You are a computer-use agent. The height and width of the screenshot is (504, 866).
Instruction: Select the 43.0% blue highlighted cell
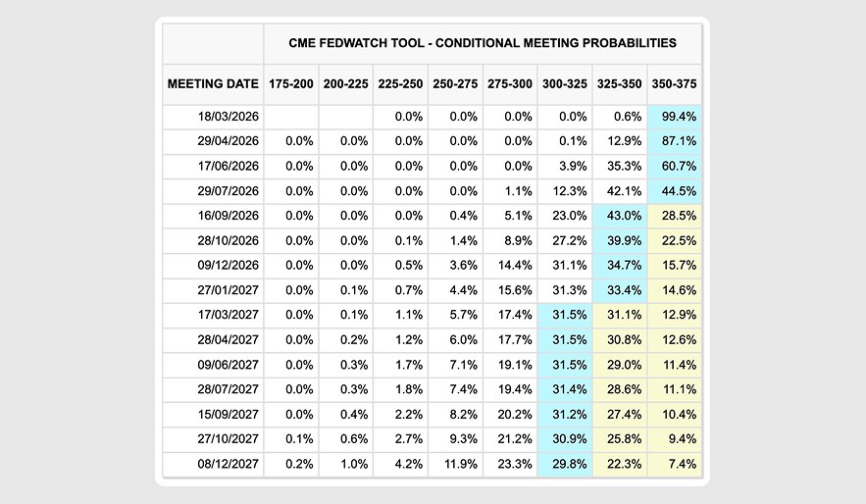click(x=619, y=217)
